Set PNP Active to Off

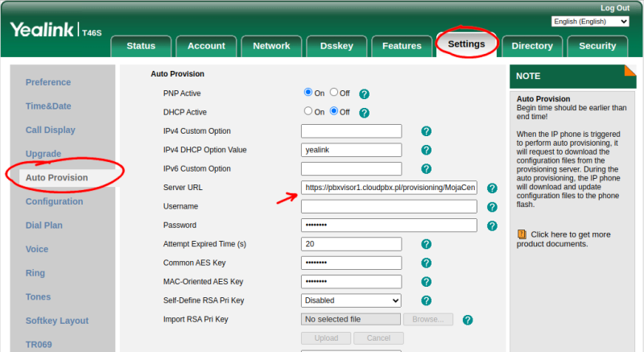pos(334,93)
